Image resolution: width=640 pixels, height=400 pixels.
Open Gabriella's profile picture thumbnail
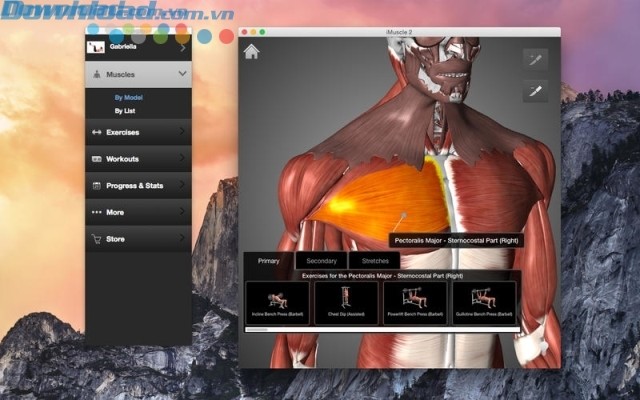click(96, 47)
